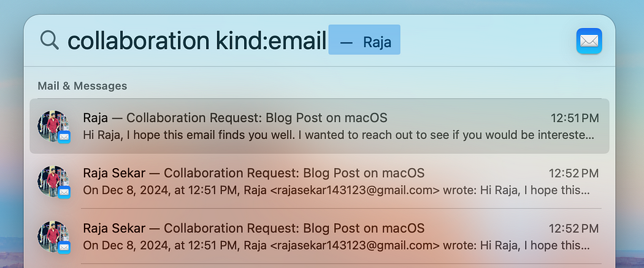Click the Mail app icon beside search bar

pos(589,41)
